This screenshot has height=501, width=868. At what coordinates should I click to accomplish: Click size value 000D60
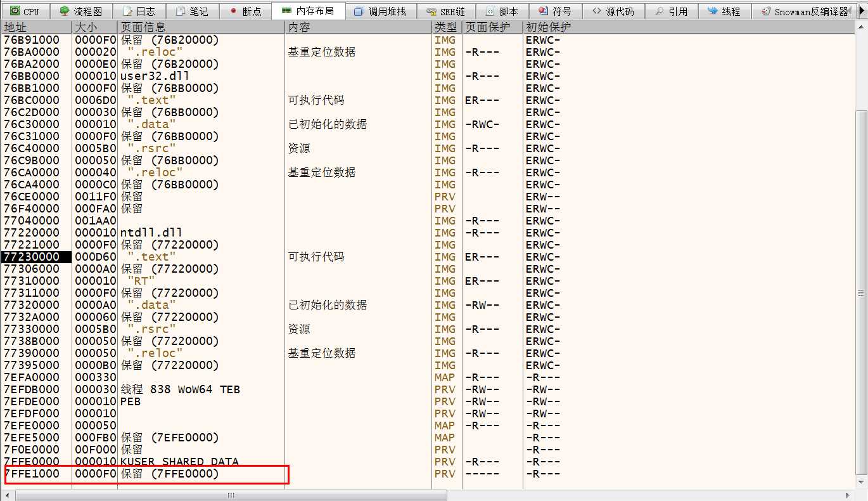95,257
